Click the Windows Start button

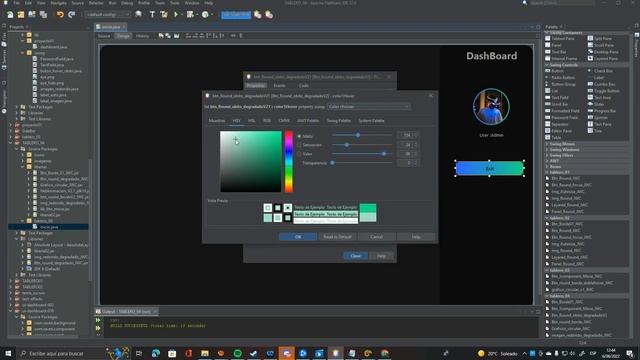8,353
